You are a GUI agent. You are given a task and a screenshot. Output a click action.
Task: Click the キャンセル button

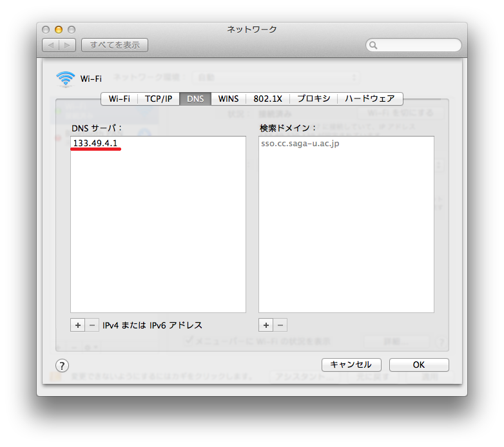pyautogui.click(x=351, y=365)
